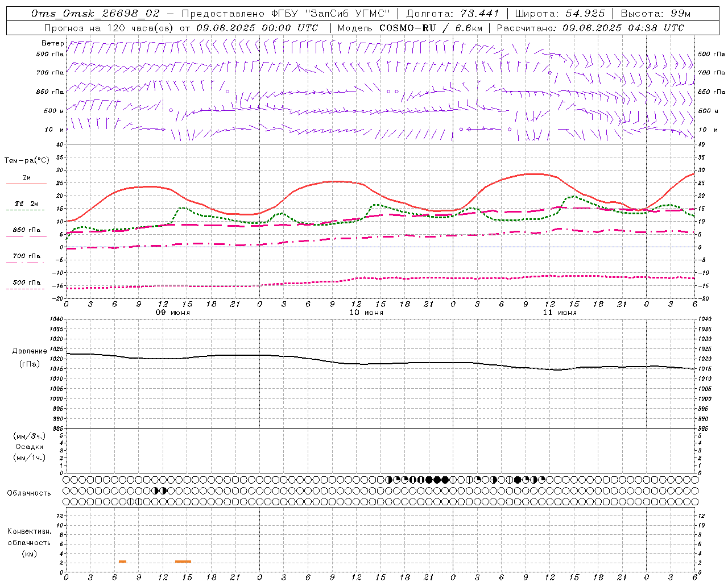Click the Тем-ра(°C) axis title
Viewport: 728px width, 582px height.
tap(27, 161)
